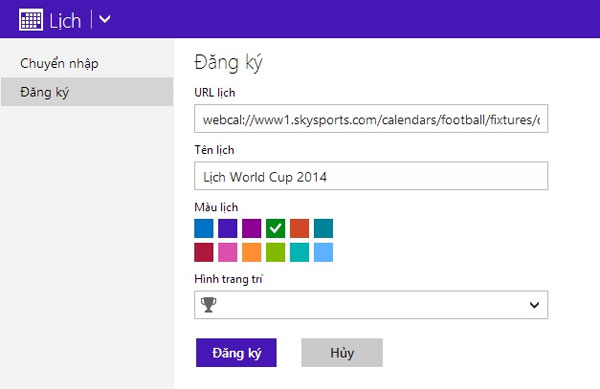This screenshot has height=389, width=600.
Task: Focus the Tên lịch input field
Action: click(371, 176)
